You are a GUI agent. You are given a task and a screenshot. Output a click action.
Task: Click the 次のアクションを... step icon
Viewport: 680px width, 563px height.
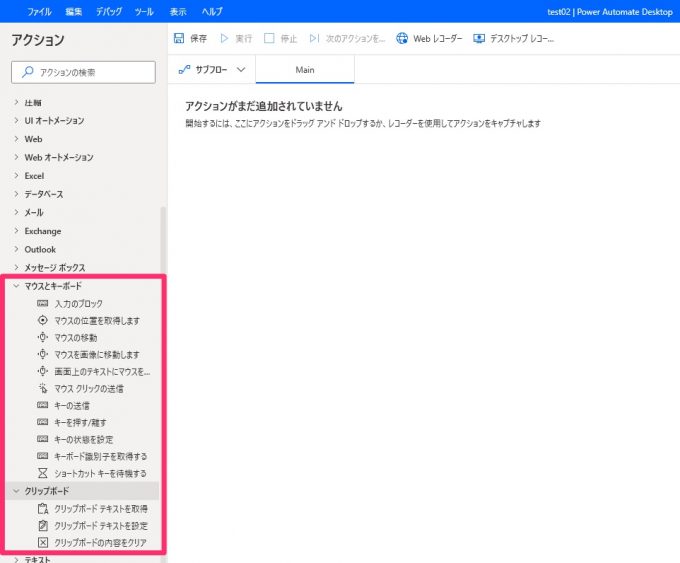coord(314,39)
